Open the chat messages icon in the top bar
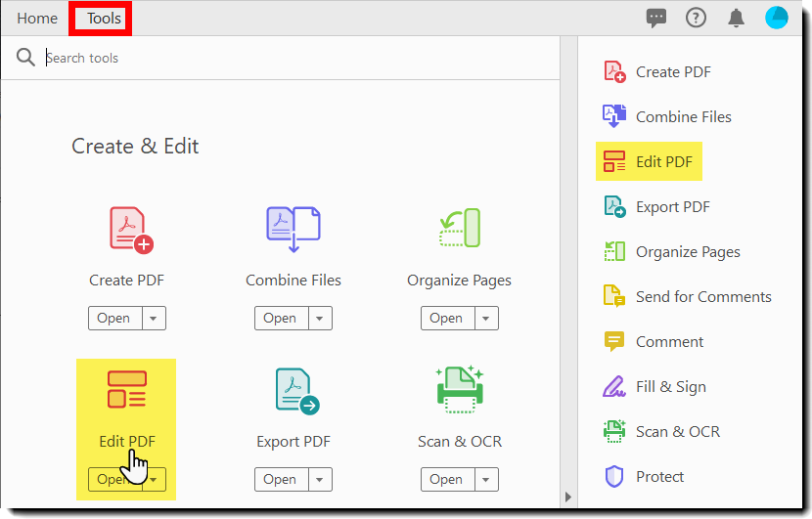Screen dimensions: 812x519 point(656,19)
